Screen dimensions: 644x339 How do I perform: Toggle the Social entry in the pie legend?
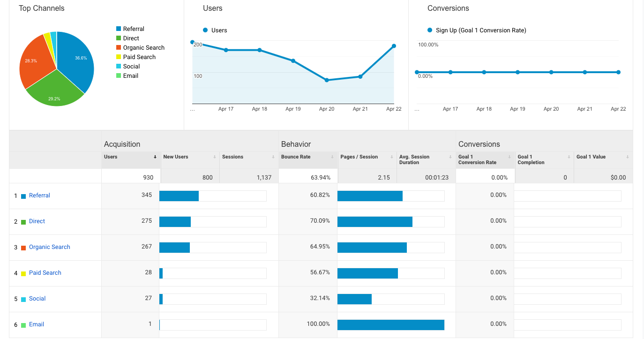[119, 66]
